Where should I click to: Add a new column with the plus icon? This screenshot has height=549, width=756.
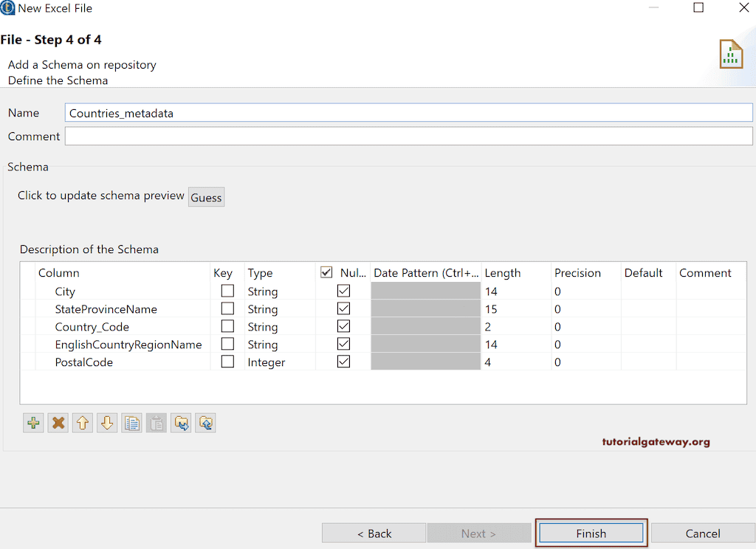coord(33,423)
